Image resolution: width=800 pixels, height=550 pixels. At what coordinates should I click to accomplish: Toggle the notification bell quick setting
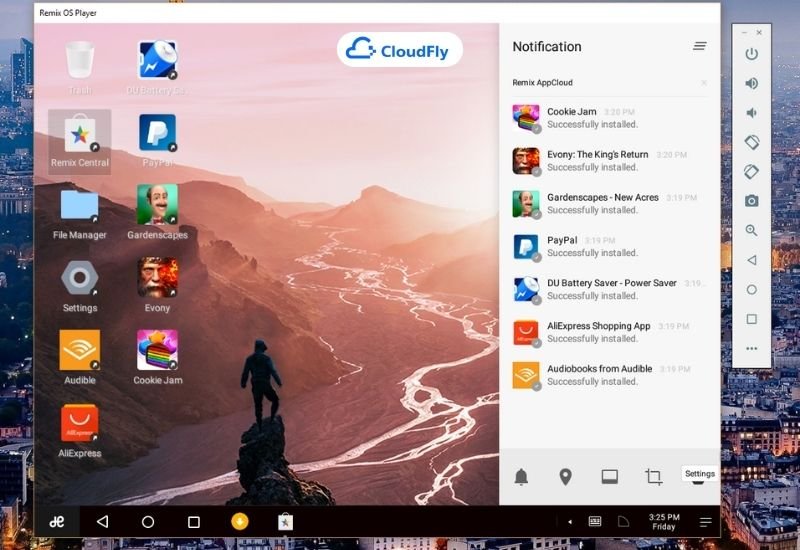(521, 477)
